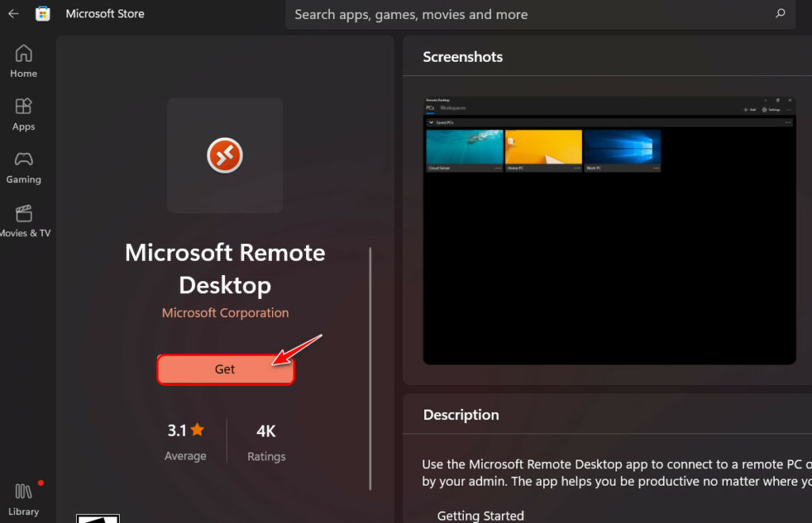This screenshot has height=523, width=812.
Task: Click the Description section heading
Action: [x=461, y=414]
